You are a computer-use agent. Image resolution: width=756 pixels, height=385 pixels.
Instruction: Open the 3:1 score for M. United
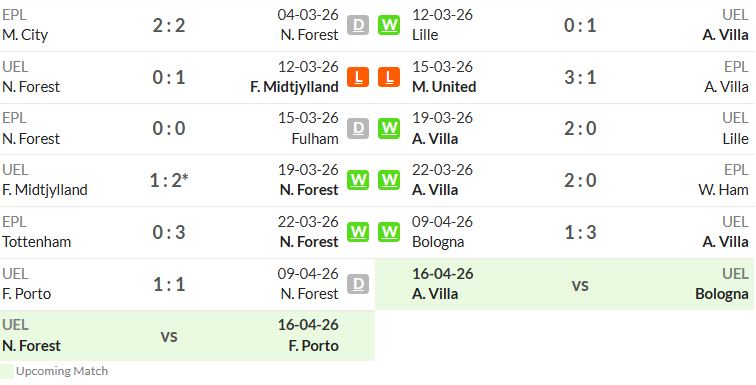(x=580, y=77)
